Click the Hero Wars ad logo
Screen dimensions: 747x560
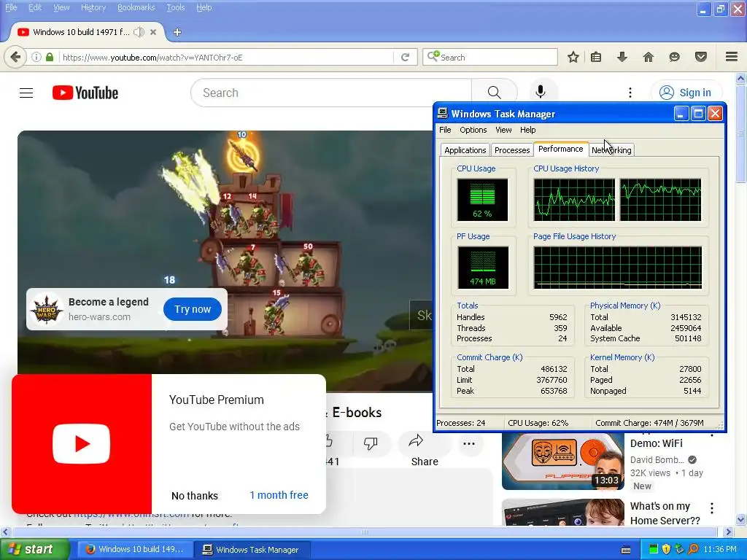[x=47, y=309]
